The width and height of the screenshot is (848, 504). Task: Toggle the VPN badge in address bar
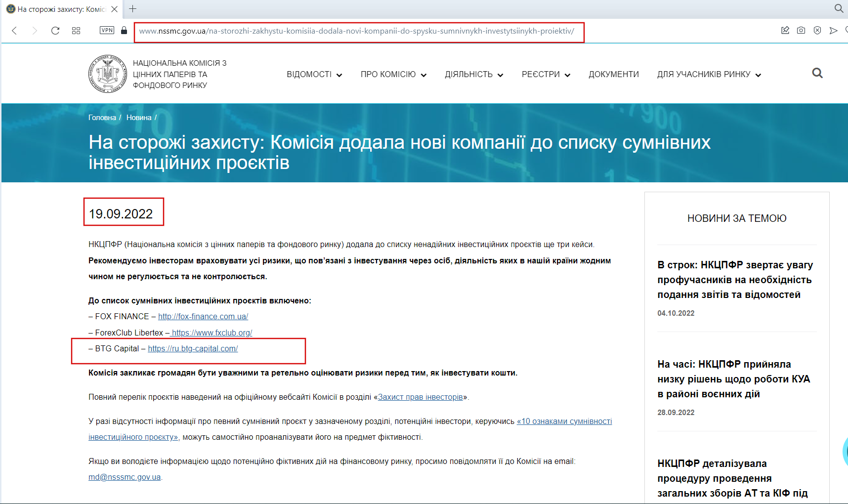(x=107, y=30)
